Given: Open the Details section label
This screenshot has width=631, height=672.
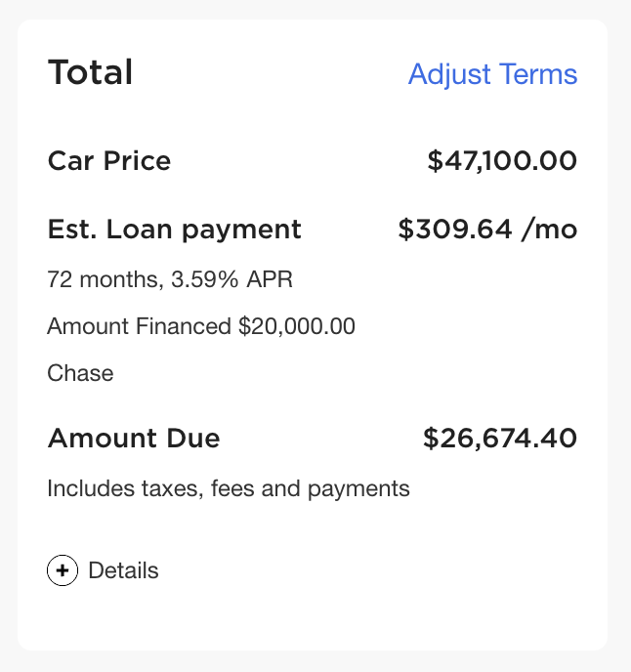Looking at the screenshot, I should click(x=123, y=570).
